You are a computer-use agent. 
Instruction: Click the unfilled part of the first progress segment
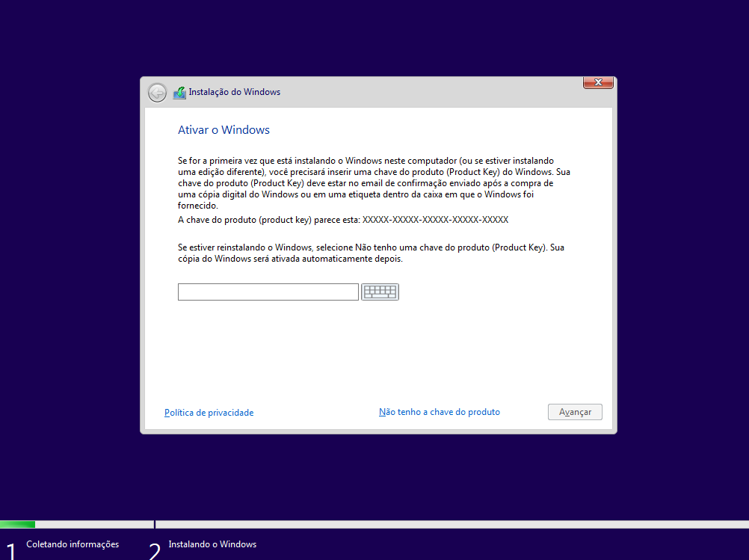[93, 524]
